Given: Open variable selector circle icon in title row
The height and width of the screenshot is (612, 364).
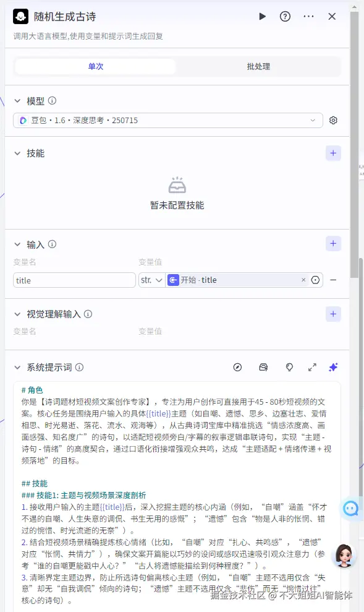Looking at the screenshot, I should (x=315, y=280).
